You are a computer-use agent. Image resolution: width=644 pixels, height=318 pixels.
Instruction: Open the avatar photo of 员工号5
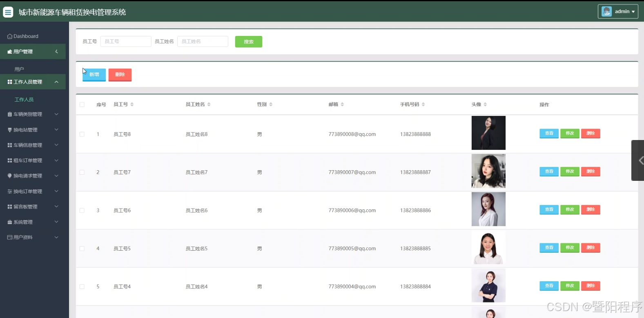tap(488, 247)
